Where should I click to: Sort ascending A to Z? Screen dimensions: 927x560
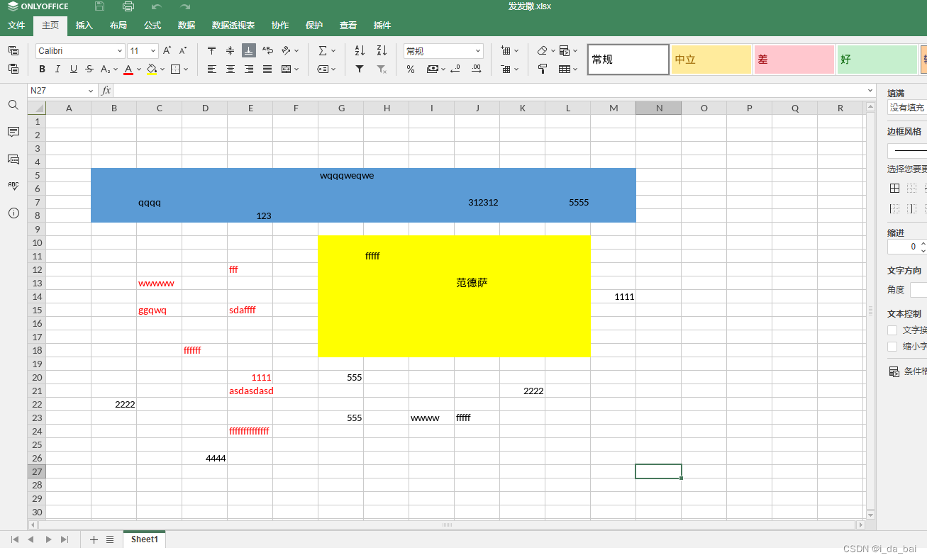pyautogui.click(x=360, y=51)
